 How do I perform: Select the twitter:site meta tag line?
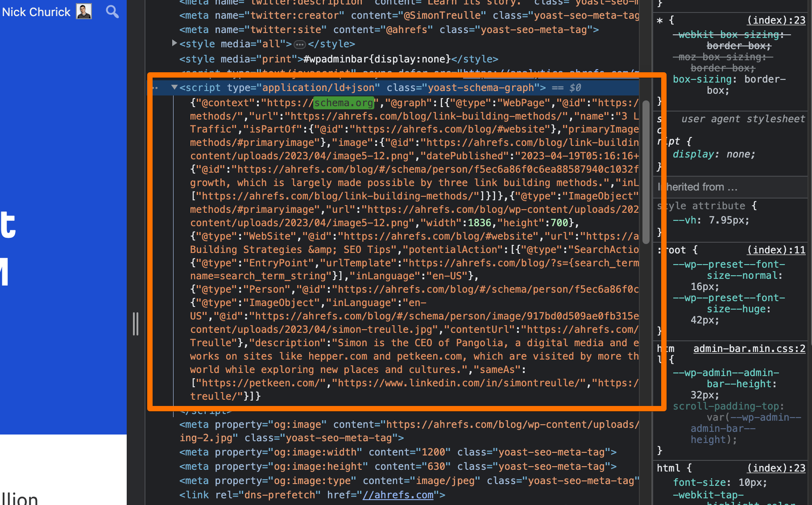389,30
